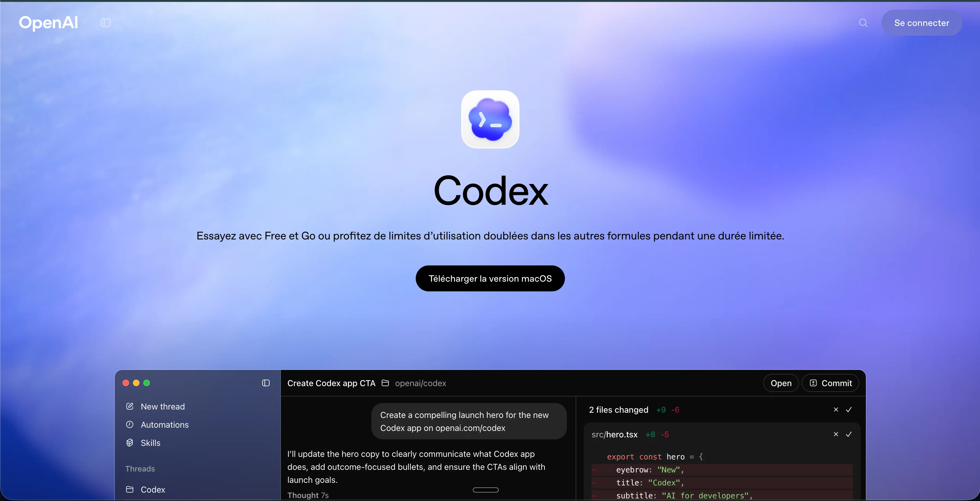This screenshot has height=501, width=980.
Task: Click the Codex headline text
Action: pyautogui.click(x=491, y=191)
